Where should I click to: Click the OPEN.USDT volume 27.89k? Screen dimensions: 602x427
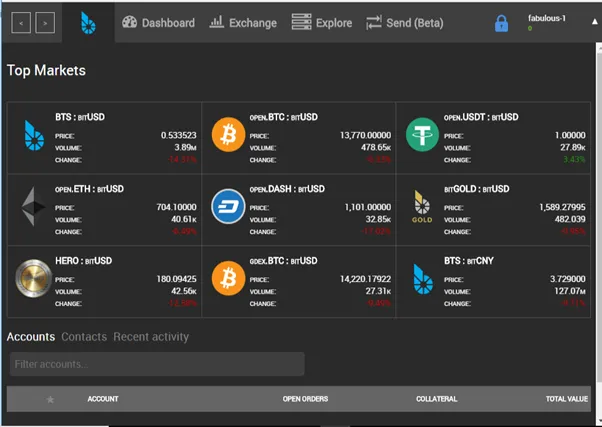tap(573, 147)
